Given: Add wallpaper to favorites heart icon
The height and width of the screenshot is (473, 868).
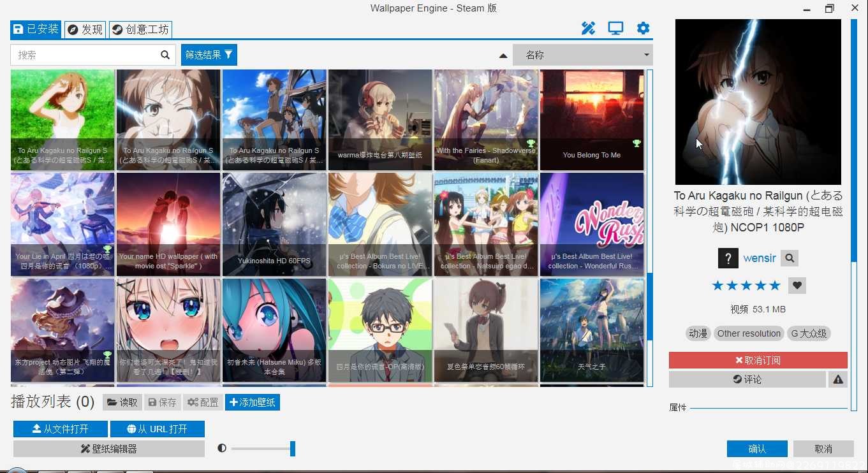Looking at the screenshot, I should point(797,286).
